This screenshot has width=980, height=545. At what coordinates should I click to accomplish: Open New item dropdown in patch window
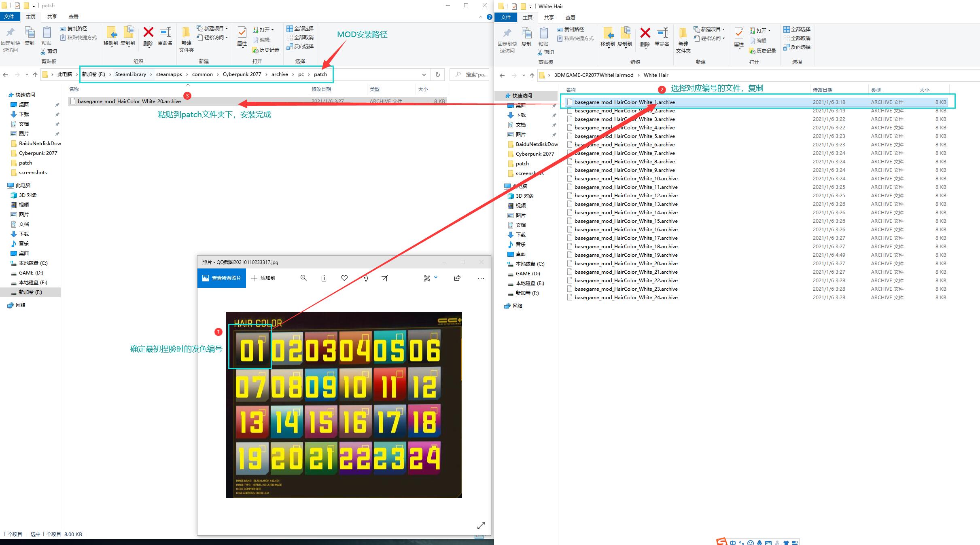point(227,29)
